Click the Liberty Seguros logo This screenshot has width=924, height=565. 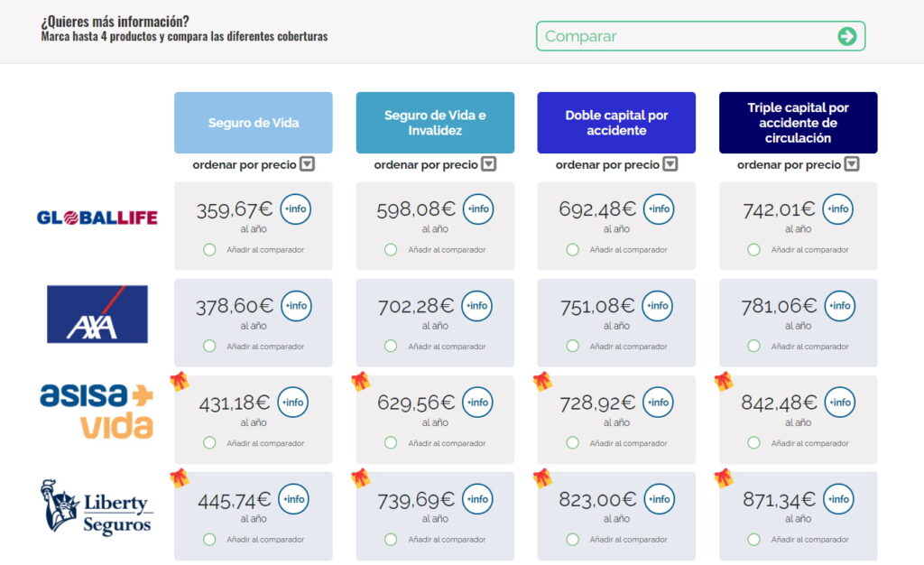(x=96, y=507)
